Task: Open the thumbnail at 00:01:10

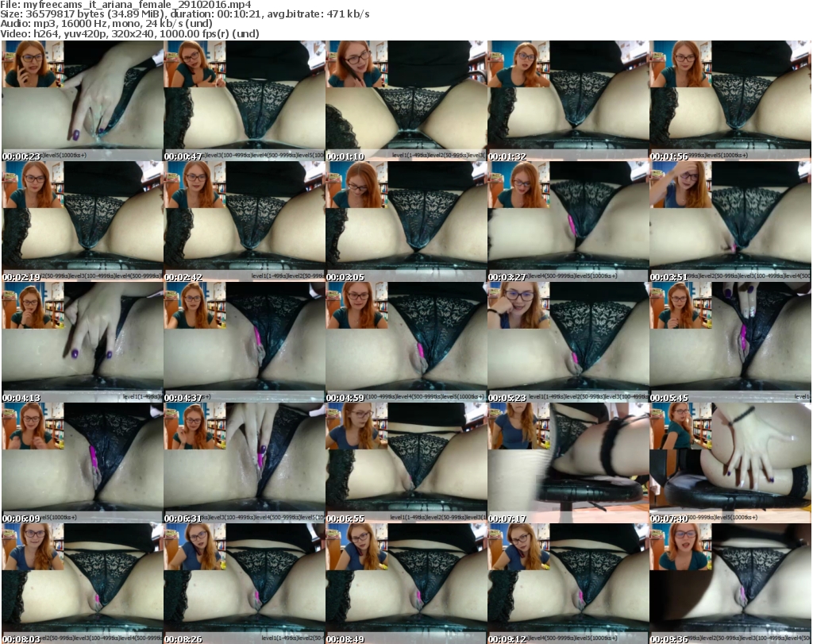Action: (406, 101)
